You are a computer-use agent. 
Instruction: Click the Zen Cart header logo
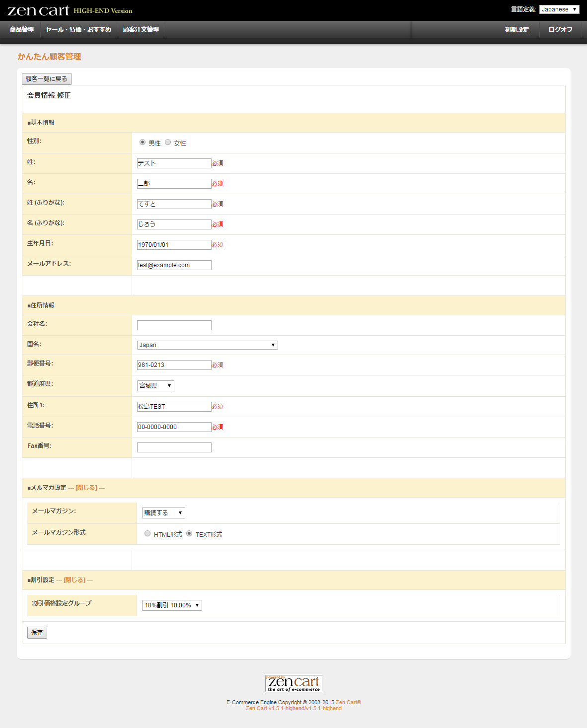click(38, 10)
